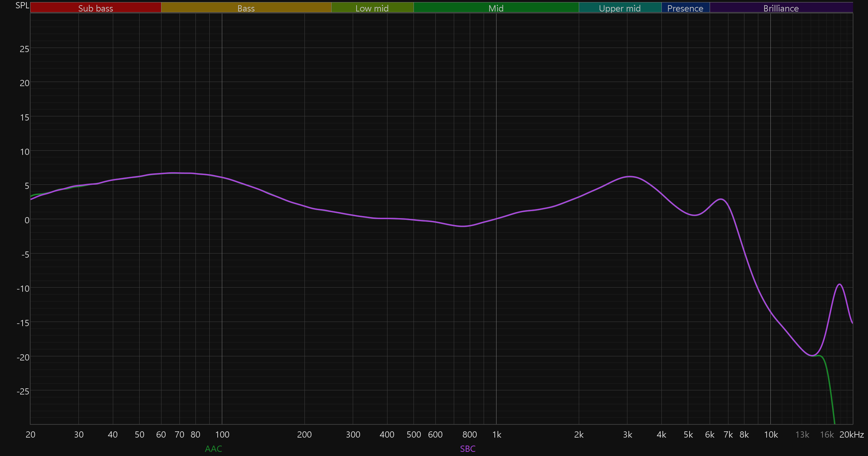
Task: Click the 1k frequency axis label
Action: click(496, 434)
